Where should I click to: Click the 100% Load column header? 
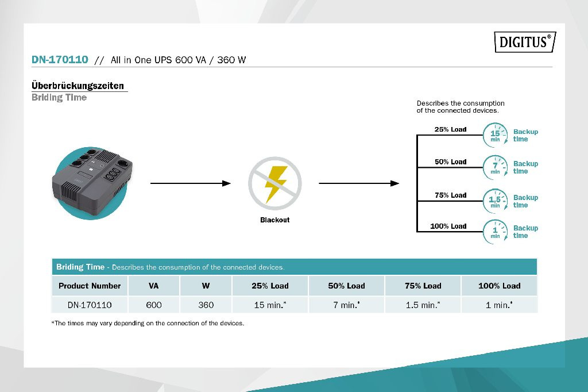click(499, 286)
